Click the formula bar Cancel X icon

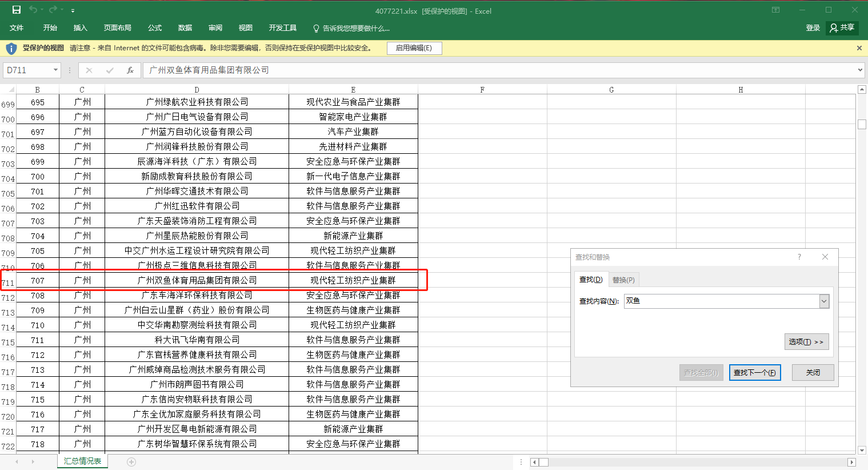89,70
